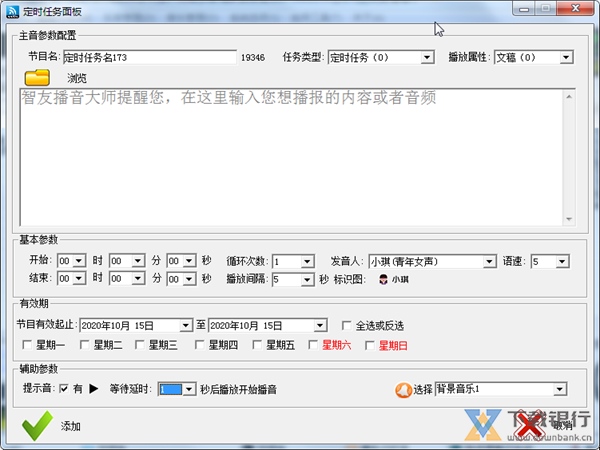Click the yellow folder browse icon
The height and width of the screenshot is (450, 600).
click(37, 77)
